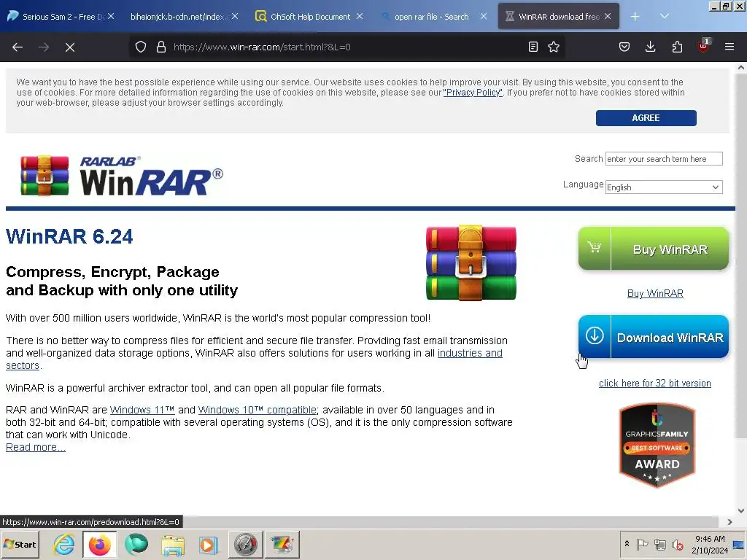Close the Serious Sam 2 tab

tap(111, 16)
